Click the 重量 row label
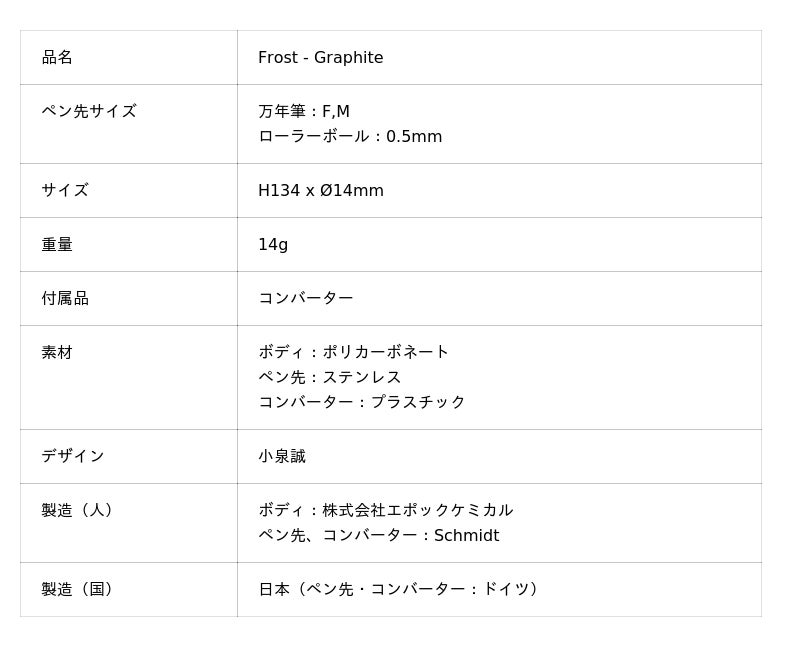The height and width of the screenshot is (647, 800). 57,245
